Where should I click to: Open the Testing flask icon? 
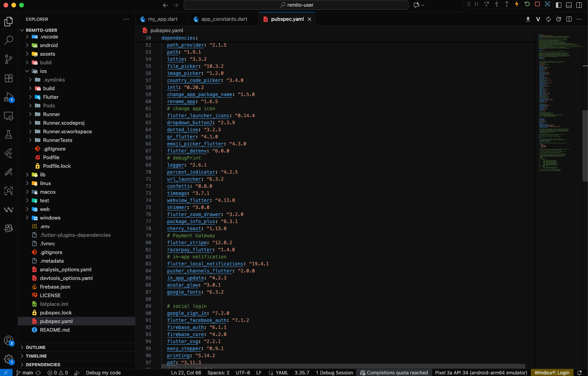[8, 134]
